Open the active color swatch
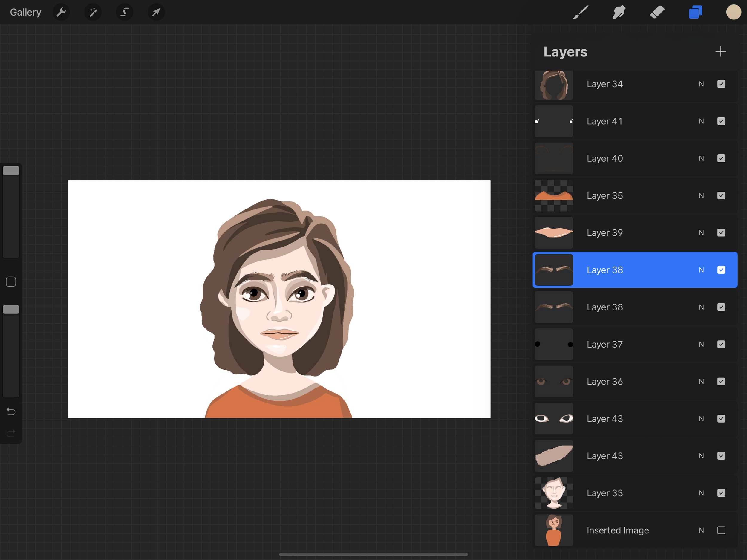The image size is (747, 560). (733, 13)
